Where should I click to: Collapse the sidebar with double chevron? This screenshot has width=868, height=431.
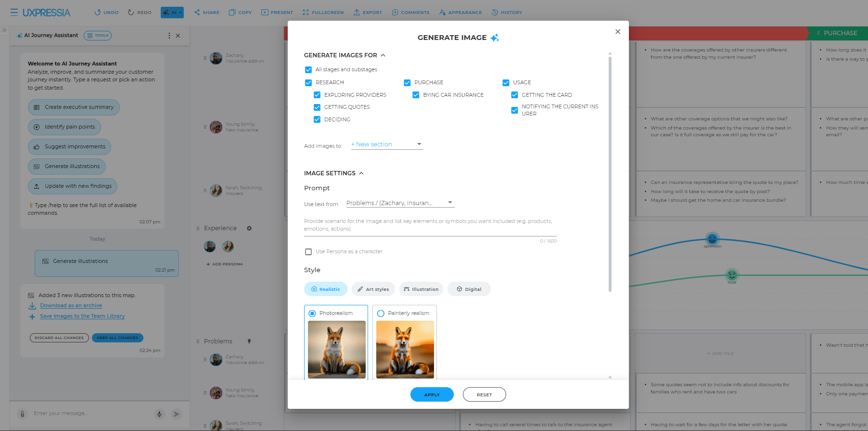click(4, 30)
